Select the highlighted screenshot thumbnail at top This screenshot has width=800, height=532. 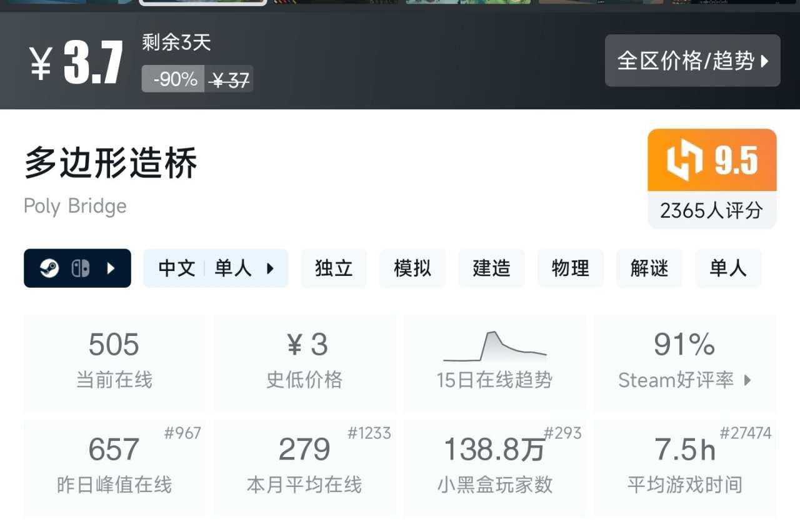coord(203,2)
